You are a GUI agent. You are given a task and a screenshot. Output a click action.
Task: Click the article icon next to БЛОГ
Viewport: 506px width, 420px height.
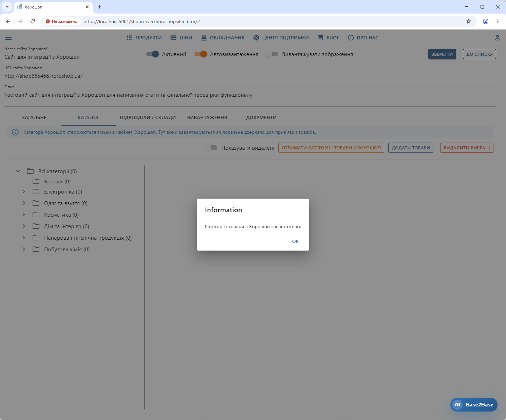point(320,38)
